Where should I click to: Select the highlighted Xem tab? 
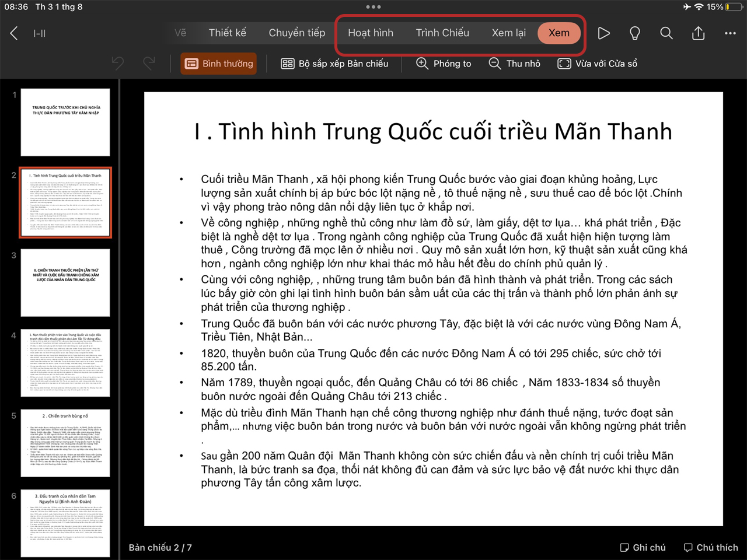point(559,33)
